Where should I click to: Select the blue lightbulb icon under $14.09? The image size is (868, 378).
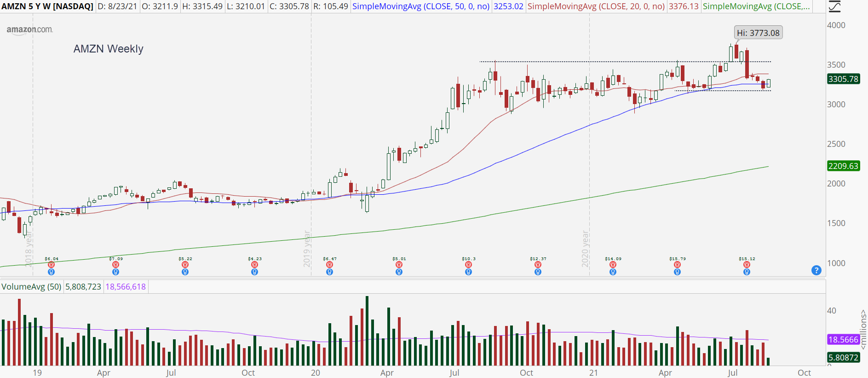(613, 272)
